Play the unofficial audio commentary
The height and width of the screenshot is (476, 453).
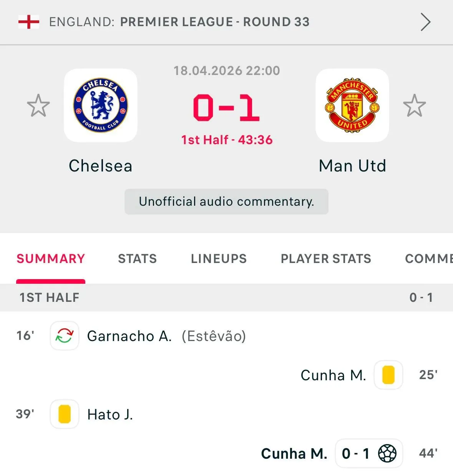tap(226, 201)
